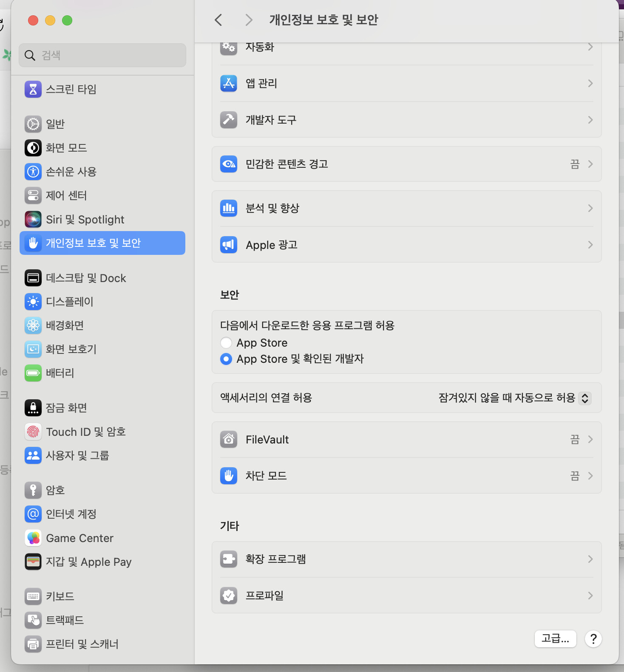
Task: Select 사용자 및 그룹 people icon
Action: (x=33, y=455)
